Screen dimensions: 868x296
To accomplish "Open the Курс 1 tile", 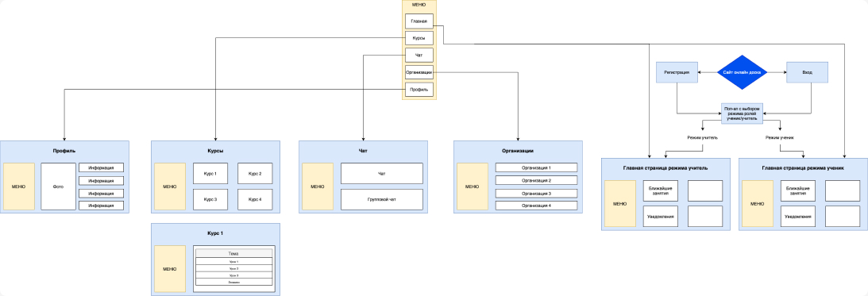I will coord(210,174).
